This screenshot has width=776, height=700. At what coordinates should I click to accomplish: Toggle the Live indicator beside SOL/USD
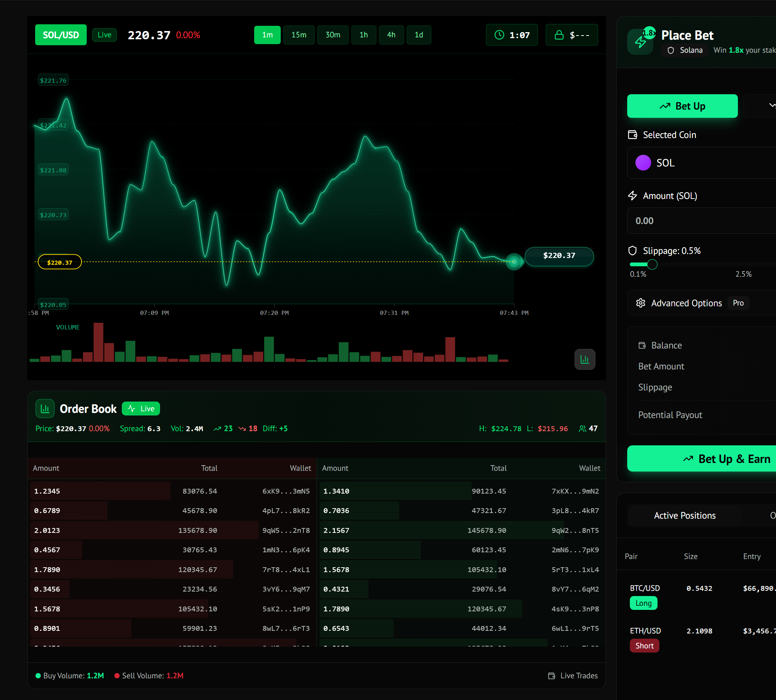click(104, 35)
